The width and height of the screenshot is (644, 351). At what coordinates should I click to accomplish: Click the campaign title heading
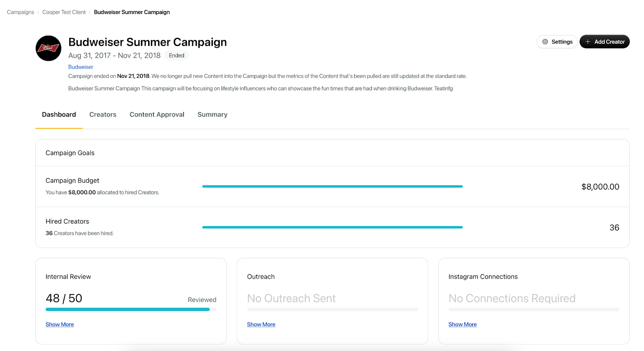148,42
